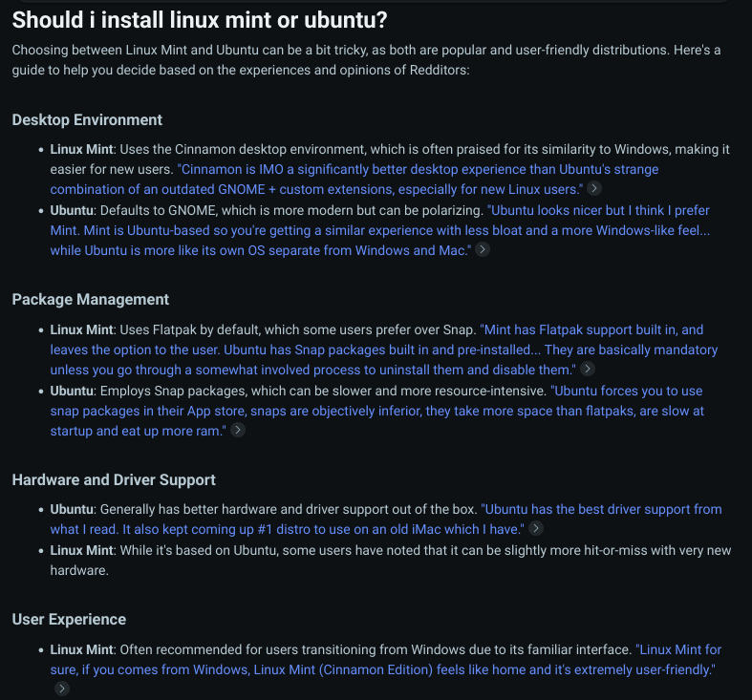Open chevron after the old iMac quote
The width and height of the screenshot is (752, 700).
point(537,528)
